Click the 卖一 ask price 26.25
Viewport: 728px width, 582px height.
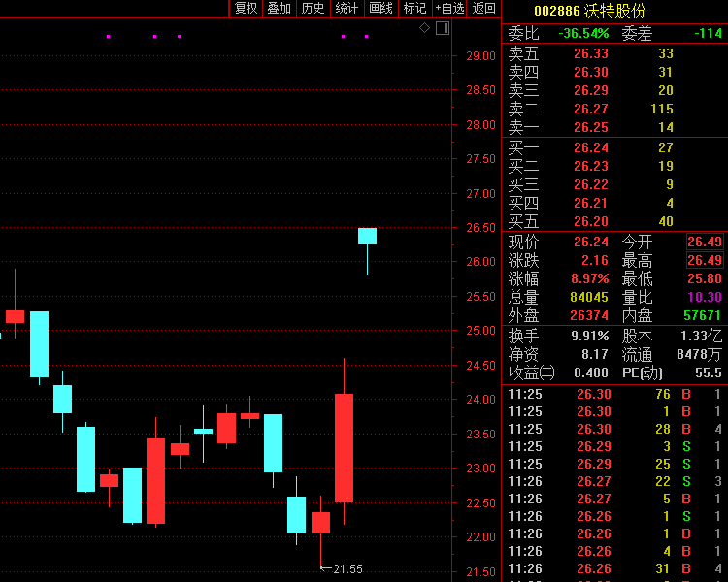(590, 127)
